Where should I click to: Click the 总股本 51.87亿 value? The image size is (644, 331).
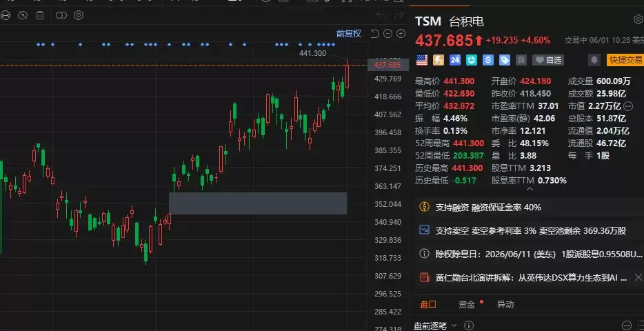[611, 119]
